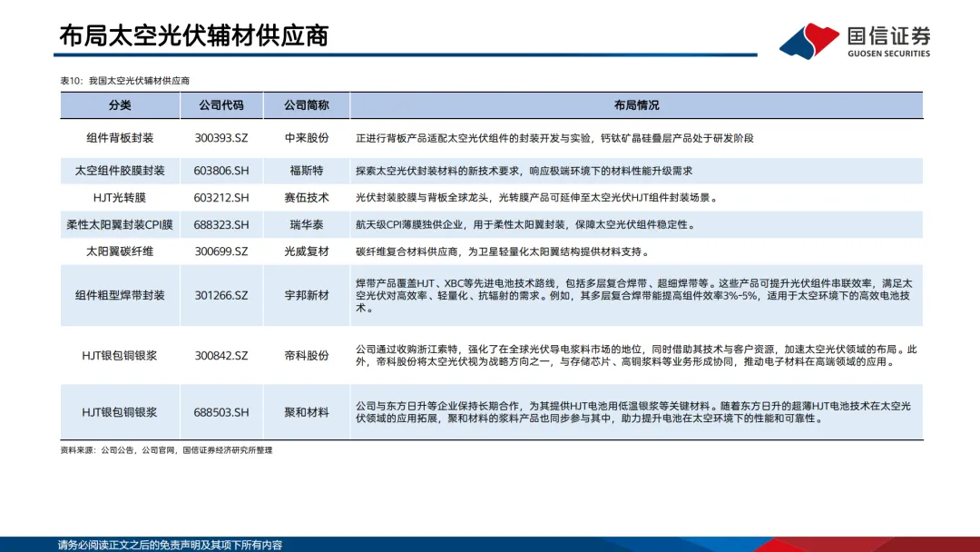
Task: Click the GUOSEN SECURITIES English wordmark
Action: coord(888,54)
